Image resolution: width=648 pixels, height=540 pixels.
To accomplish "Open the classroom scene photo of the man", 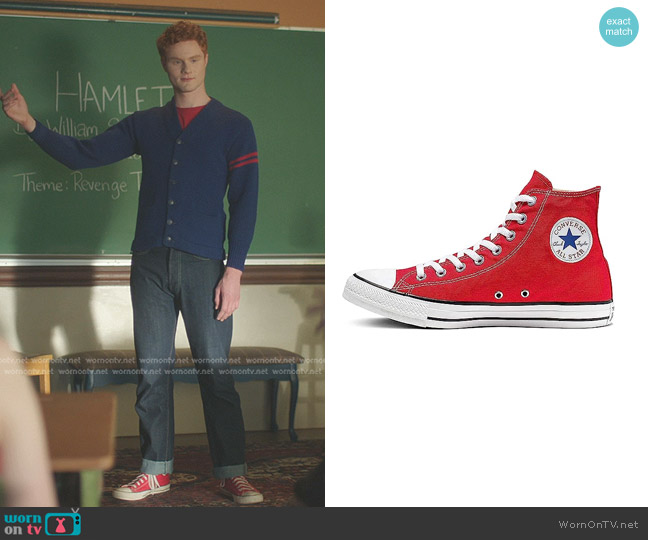I will [x=162, y=253].
